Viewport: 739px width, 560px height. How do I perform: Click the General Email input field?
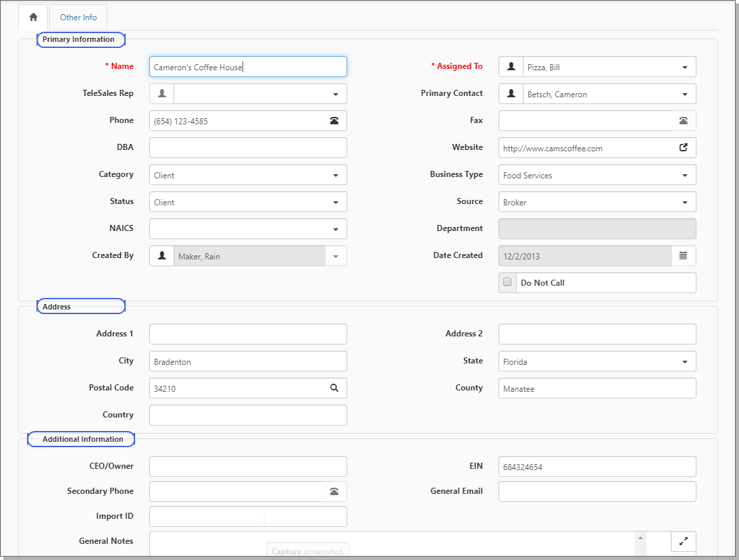click(x=596, y=492)
